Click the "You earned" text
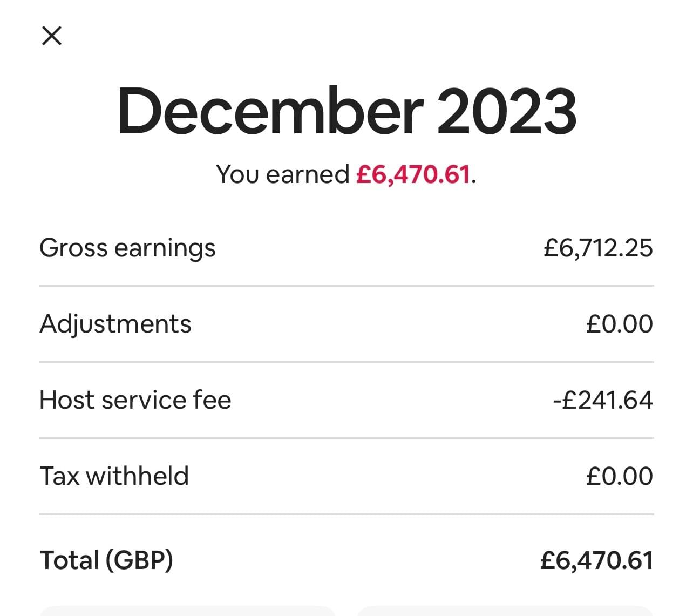 [282, 174]
